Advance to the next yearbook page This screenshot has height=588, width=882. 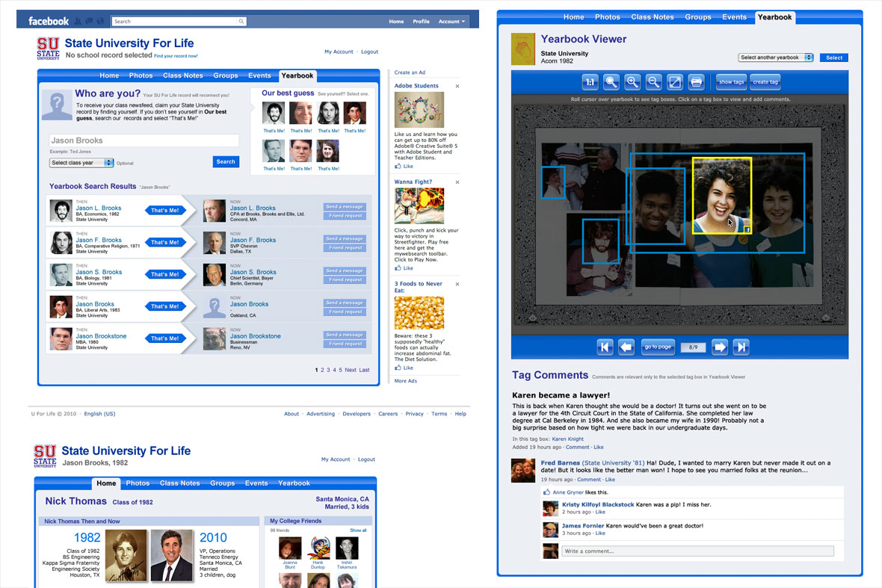[x=720, y=347]
